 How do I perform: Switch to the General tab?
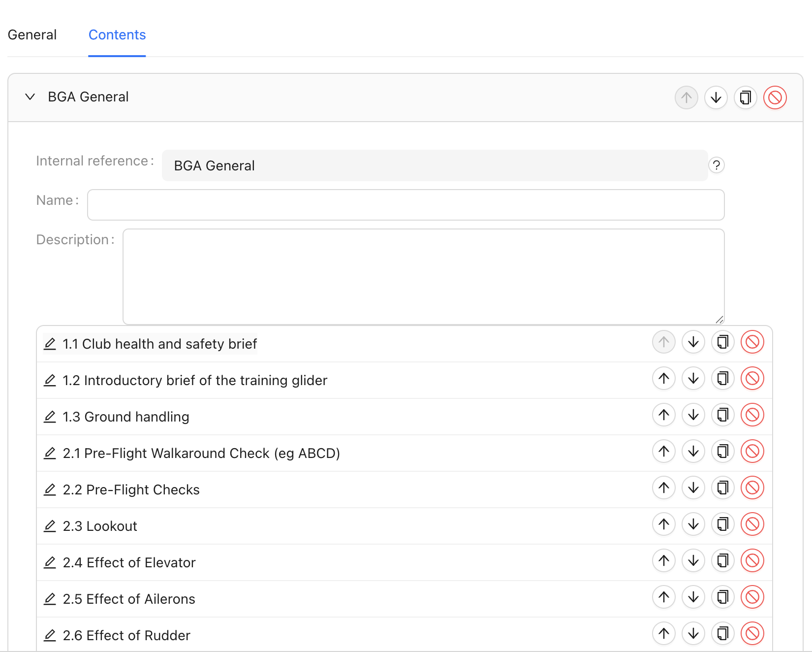[x=32, y=35]
